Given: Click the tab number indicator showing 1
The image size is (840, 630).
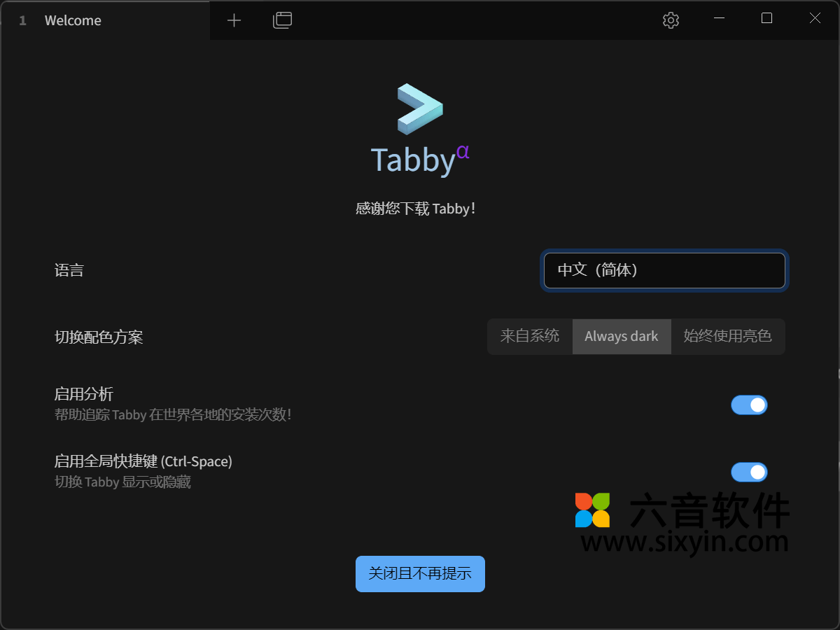Looking at the screenshot, I should click(x=22, y=20).
